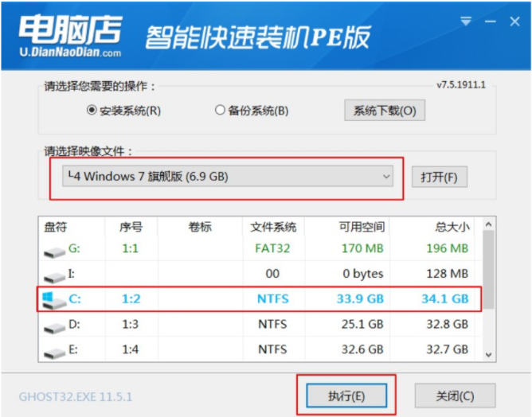Select the 170 MB free space cell
The image size is (532, 417).
[362, 248]
